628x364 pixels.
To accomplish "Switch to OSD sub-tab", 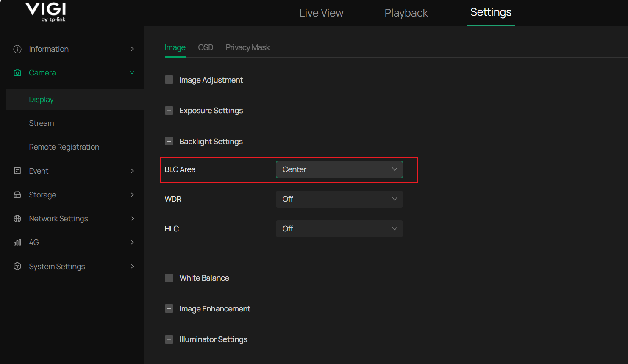I will click(206, 47).
